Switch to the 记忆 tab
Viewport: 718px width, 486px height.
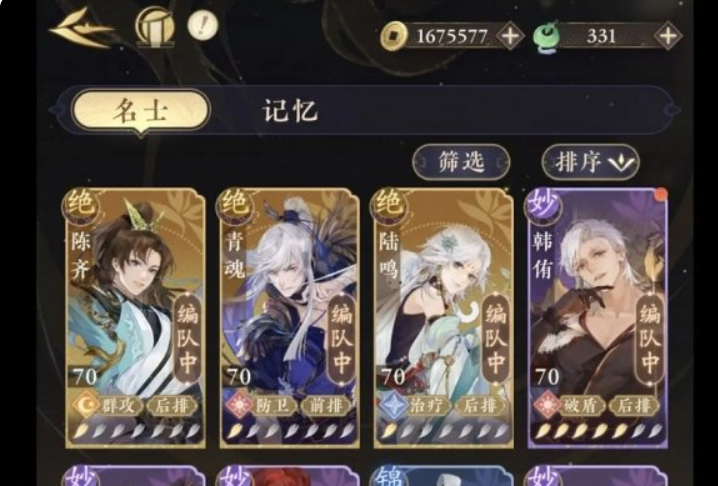click(x=290, y=111)
